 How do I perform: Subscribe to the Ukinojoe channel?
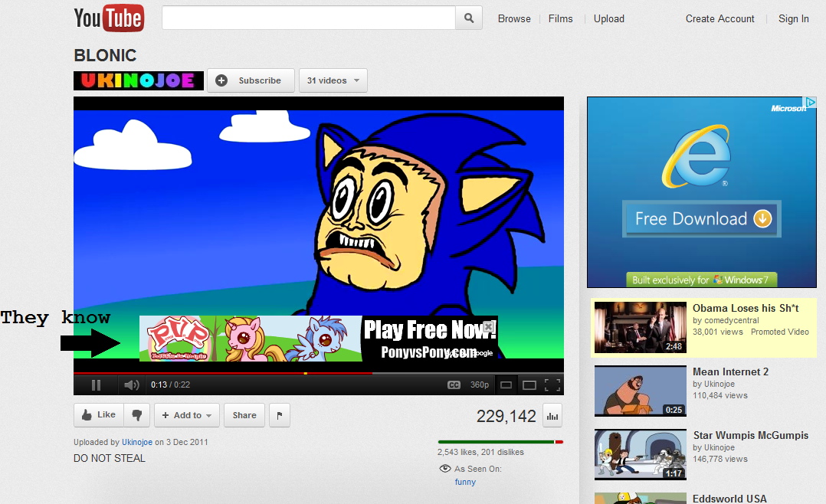(x=251, y=80)
